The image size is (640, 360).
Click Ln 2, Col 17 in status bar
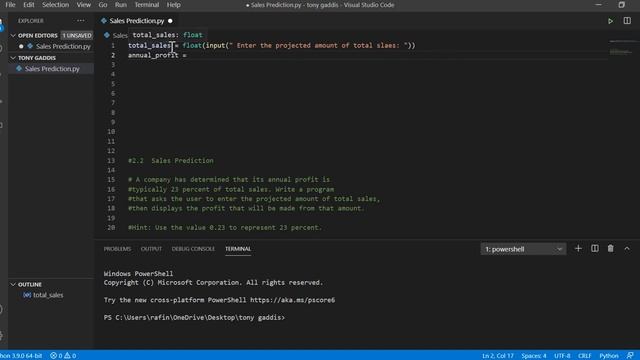click(498, 356)
